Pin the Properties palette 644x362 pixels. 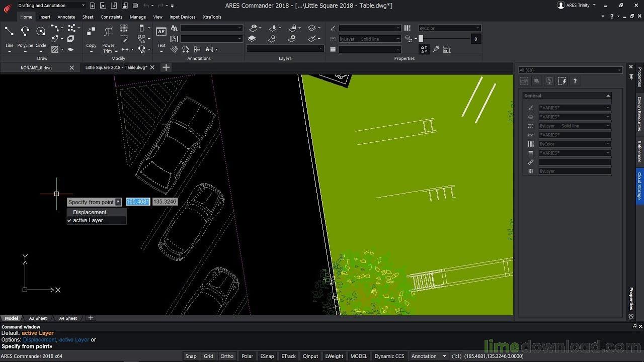click(631, 77)
